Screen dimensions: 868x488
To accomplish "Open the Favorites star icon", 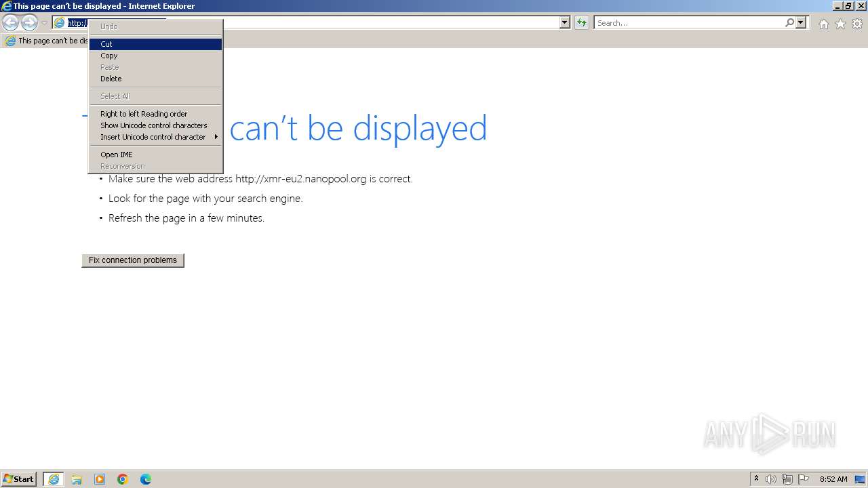I will pyautogui.click(x=840, y=24).
